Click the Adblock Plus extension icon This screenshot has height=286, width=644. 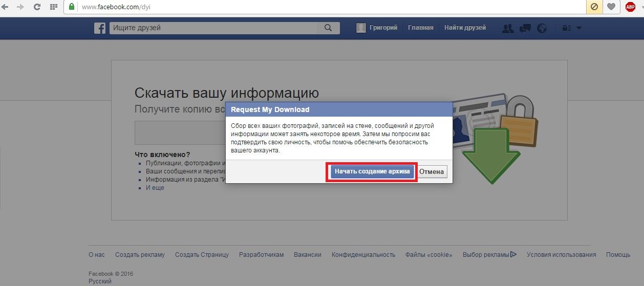click(x=630, y=7)
